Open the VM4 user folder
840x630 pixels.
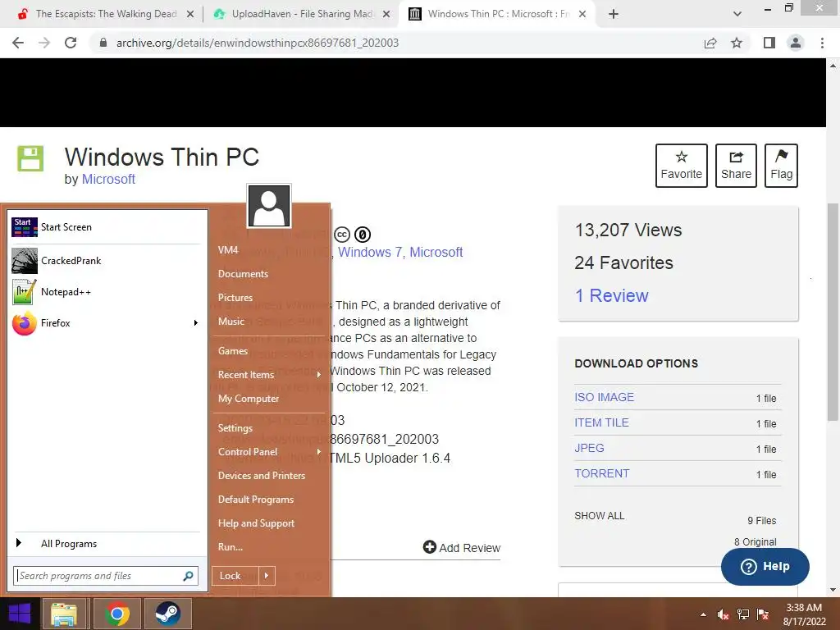pos(228,250)
